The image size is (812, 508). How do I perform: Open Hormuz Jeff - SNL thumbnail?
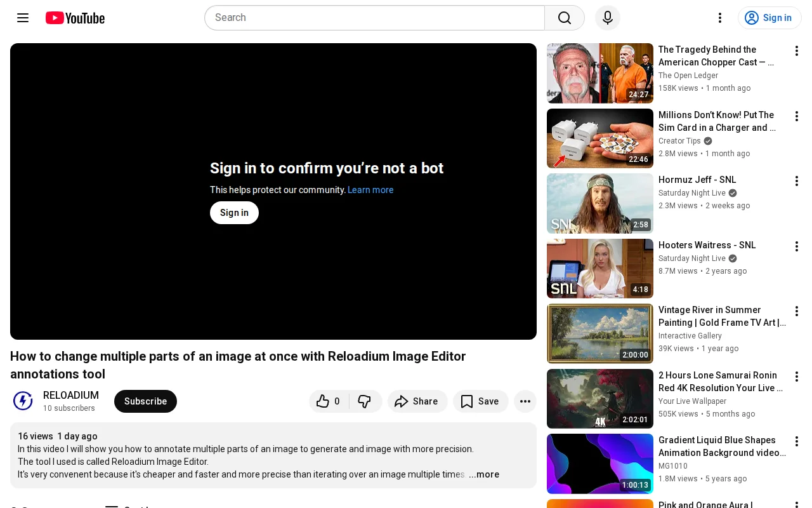(x=600, y=203)
